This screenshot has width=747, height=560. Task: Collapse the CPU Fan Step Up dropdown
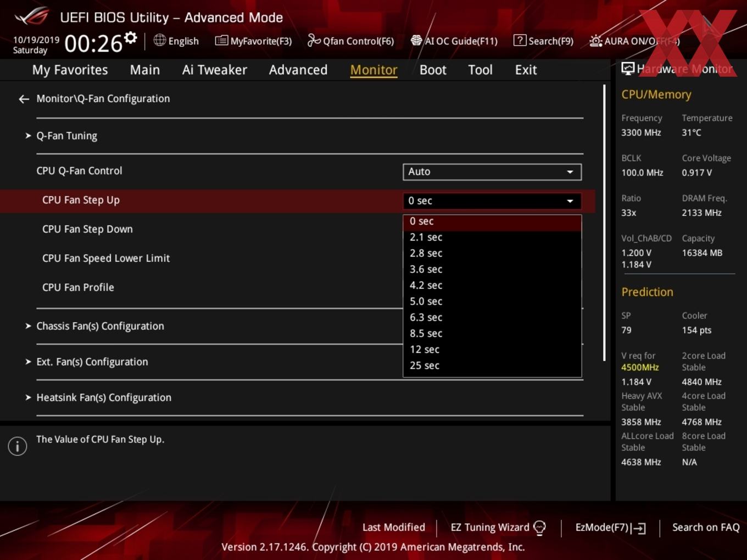click(492, 201)
